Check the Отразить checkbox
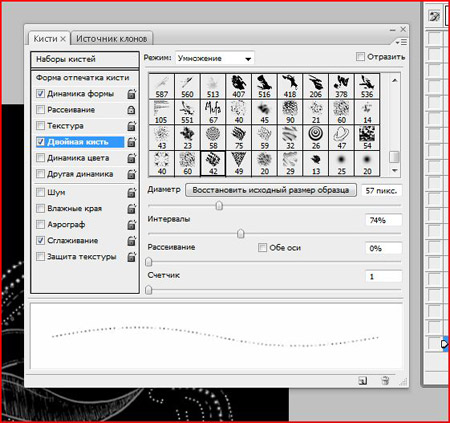The image size is (450, 423). click(360, 57)
